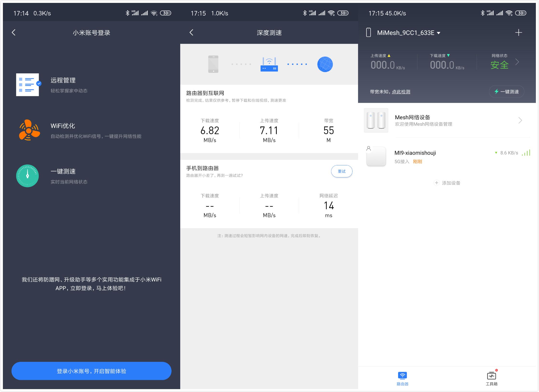Tap the 远程管理 document icon
Screen dimensions: 539x392
coord(28,85)
